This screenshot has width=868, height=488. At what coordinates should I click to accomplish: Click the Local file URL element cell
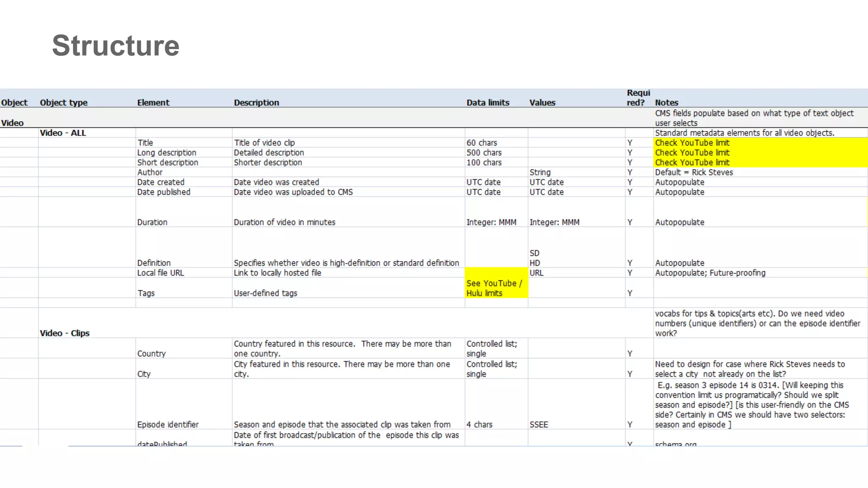161,273
